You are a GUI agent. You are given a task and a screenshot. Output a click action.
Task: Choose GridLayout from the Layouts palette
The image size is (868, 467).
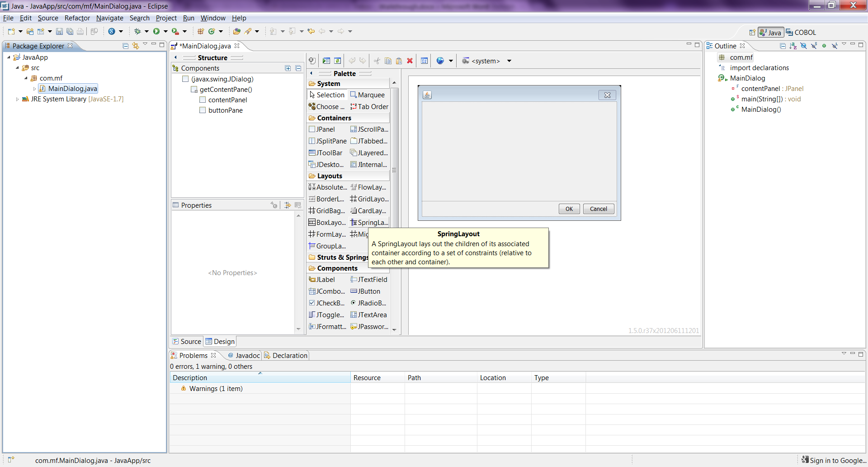click(x=370, y=199)
